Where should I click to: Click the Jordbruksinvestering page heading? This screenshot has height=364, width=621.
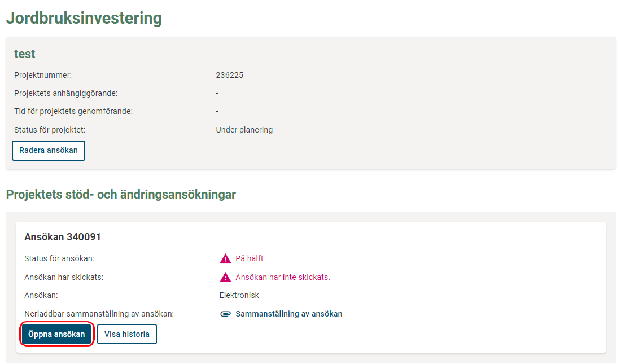pos(84,18)
